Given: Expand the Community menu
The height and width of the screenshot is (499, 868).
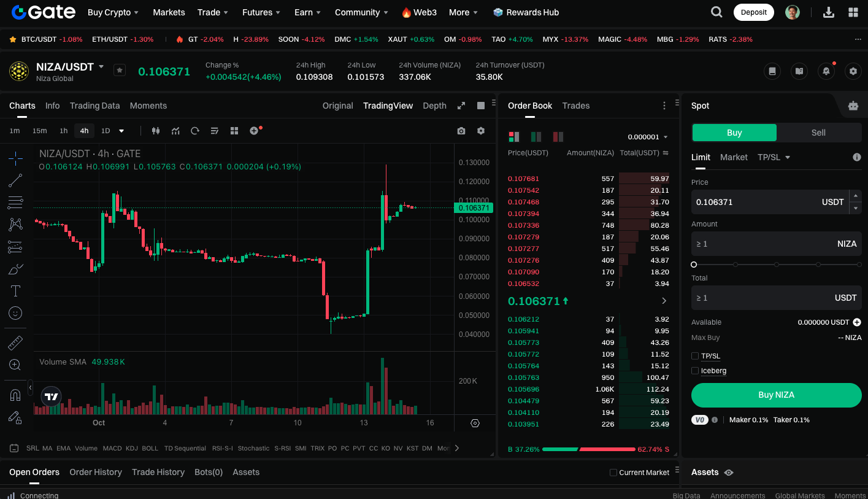Looking at the screenshot, I should [x=361, y=12].
